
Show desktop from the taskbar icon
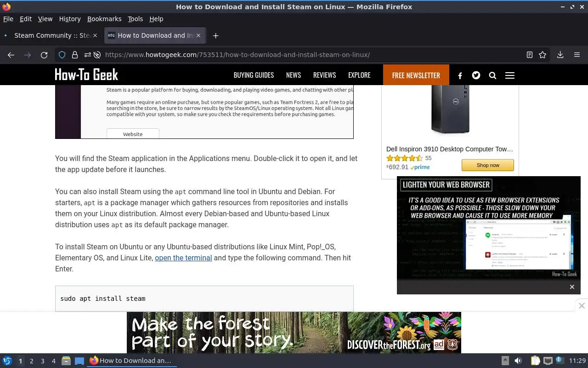click(x=79, y=361)
